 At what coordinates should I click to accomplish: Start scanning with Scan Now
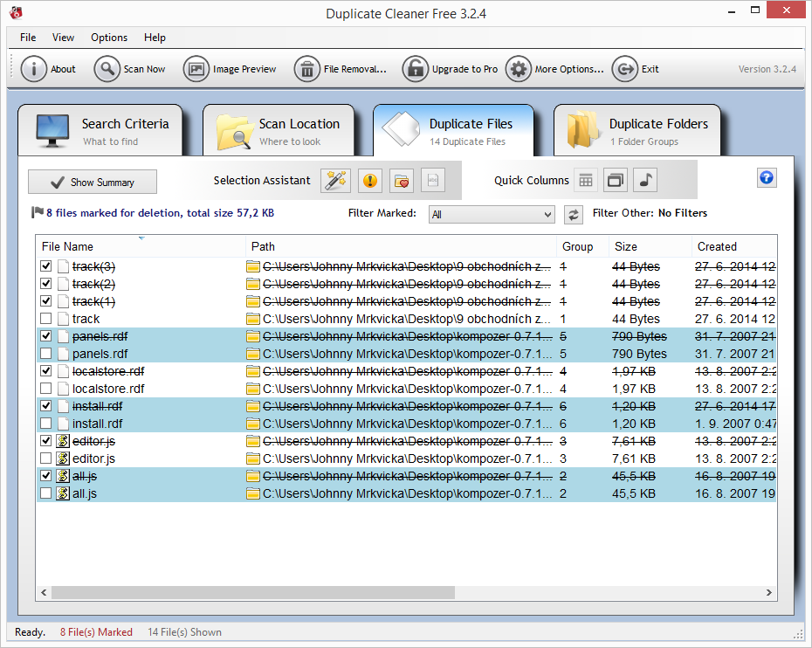point(107,69)
